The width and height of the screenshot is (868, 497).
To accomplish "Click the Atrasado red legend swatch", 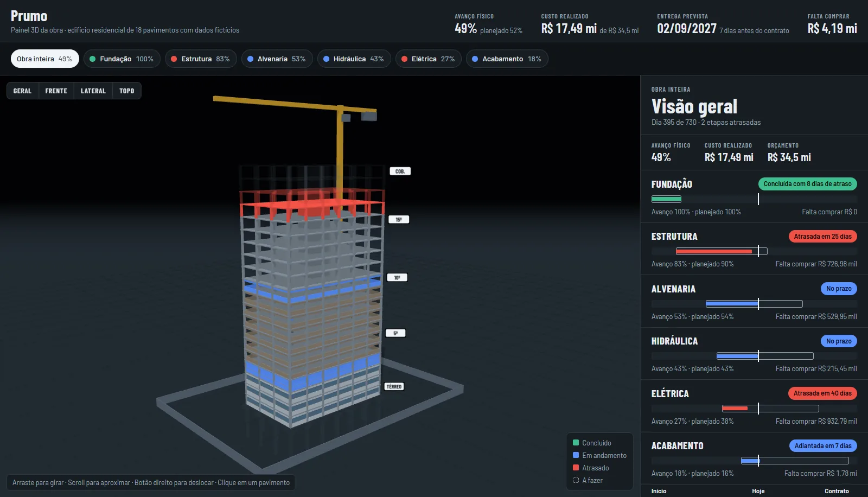I will coord(576,468).
